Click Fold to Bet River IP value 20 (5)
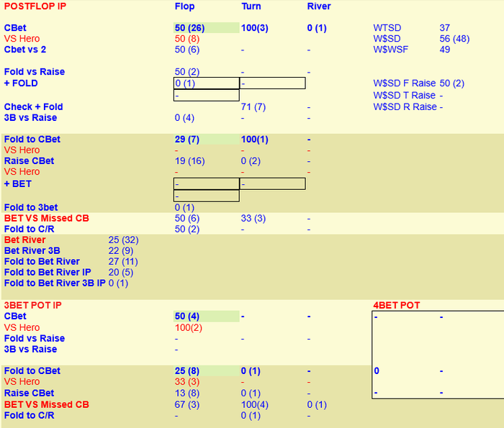The height and width of the screenshot is (428, 504). click(121, 273)
